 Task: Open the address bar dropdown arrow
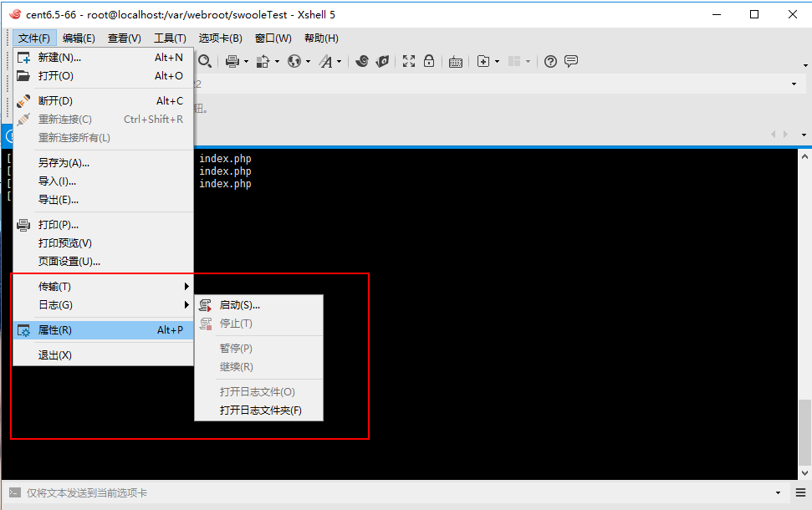point(794,84)
